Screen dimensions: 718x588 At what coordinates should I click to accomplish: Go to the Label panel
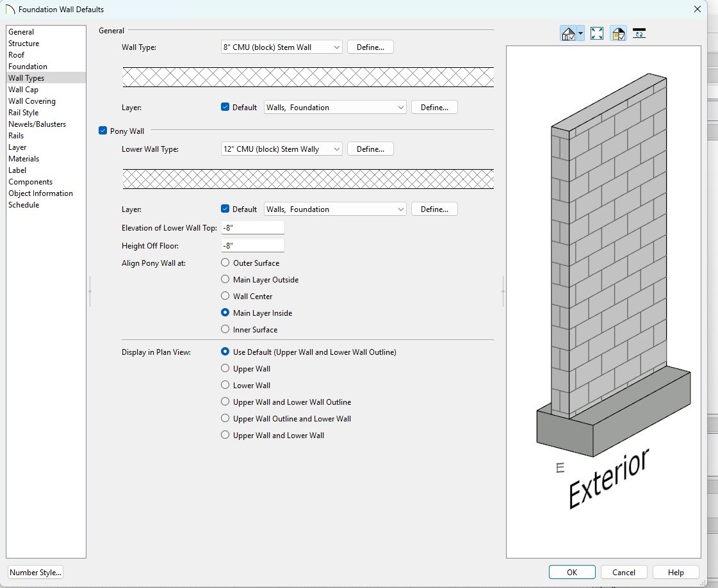coord(17,170)
